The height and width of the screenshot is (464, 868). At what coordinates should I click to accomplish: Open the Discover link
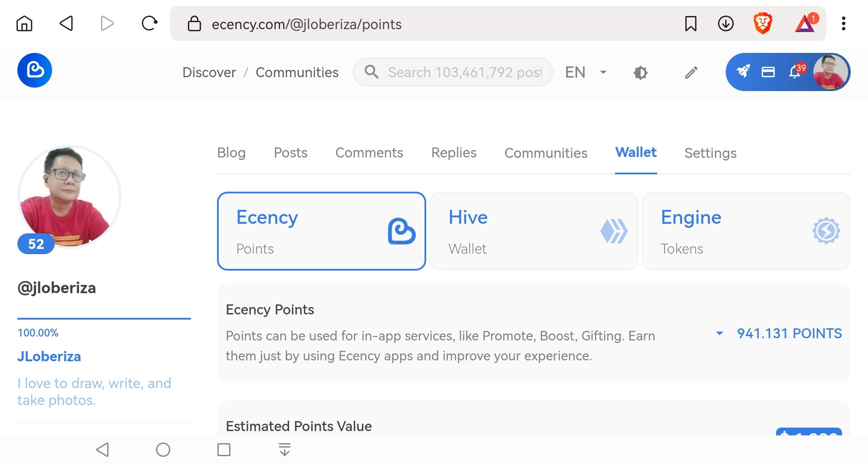click(x=209, y=72)
